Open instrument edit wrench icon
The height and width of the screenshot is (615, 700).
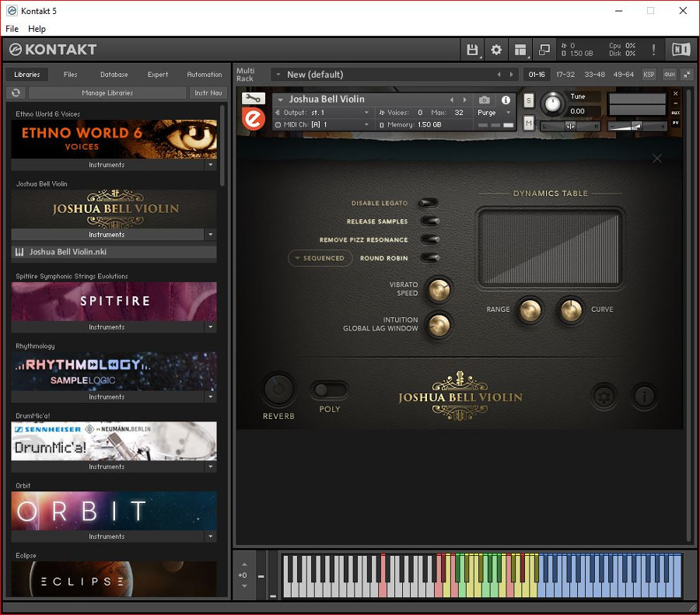click(x=253, y=98)
